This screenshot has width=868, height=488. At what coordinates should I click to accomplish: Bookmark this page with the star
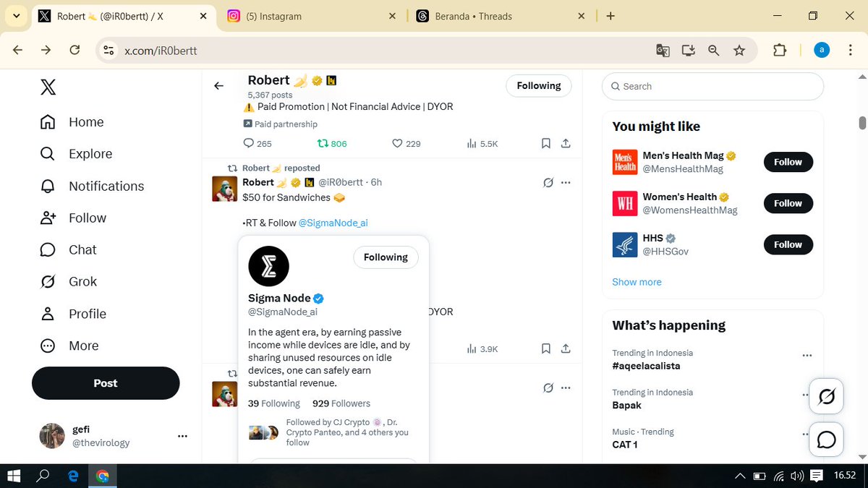coord(739,50)
